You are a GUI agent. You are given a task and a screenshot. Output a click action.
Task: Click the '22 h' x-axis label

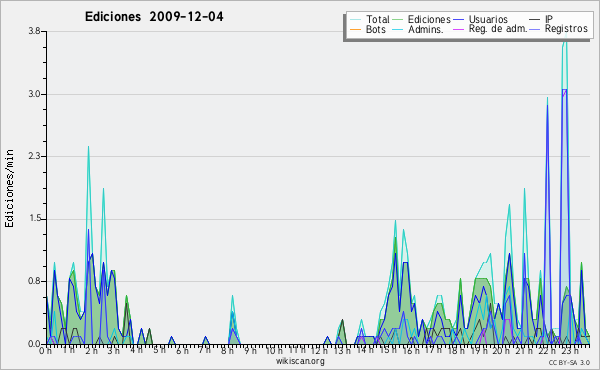(x=547, y=350)
